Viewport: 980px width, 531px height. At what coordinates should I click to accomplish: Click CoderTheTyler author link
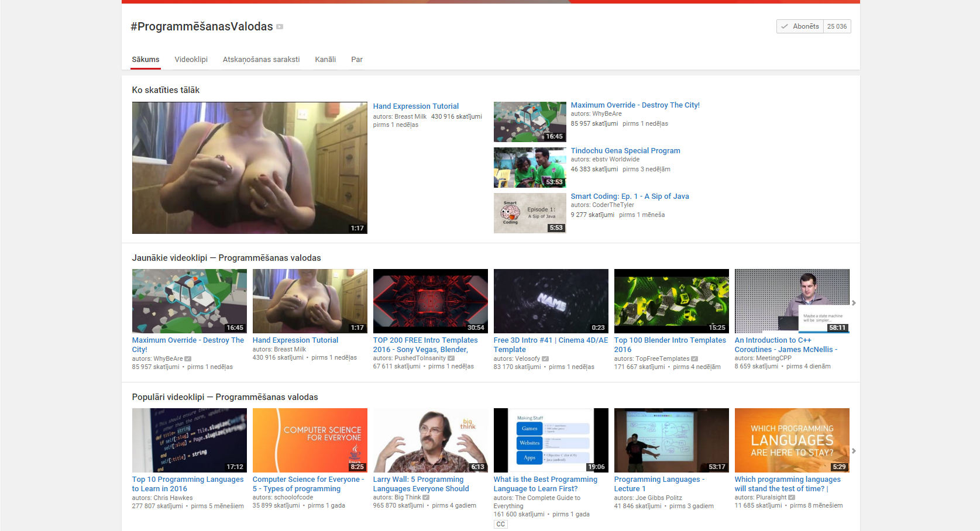coord(613,205)
